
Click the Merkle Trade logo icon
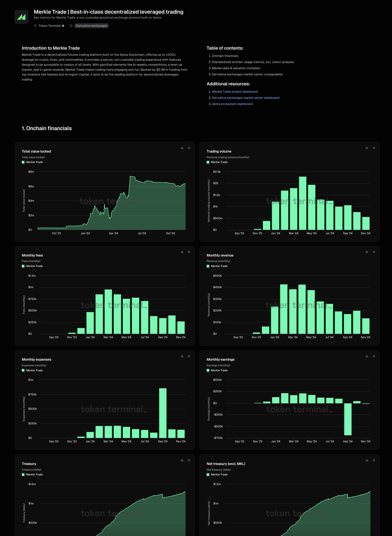pyautogui.click(x=21, y=17)
